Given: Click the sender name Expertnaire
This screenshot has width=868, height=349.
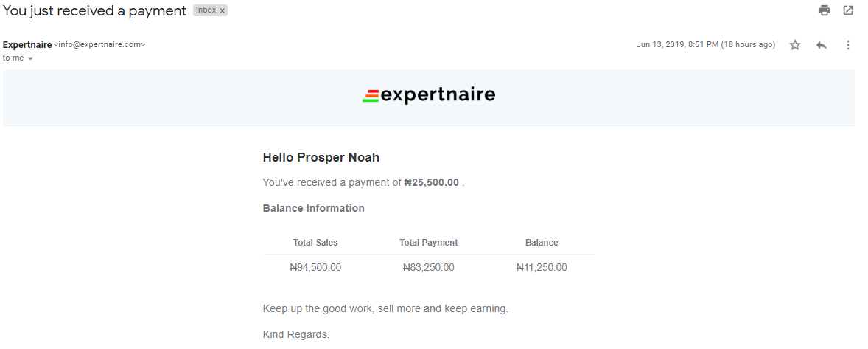Looking at the screenshot, I should [x=27, y=45].
